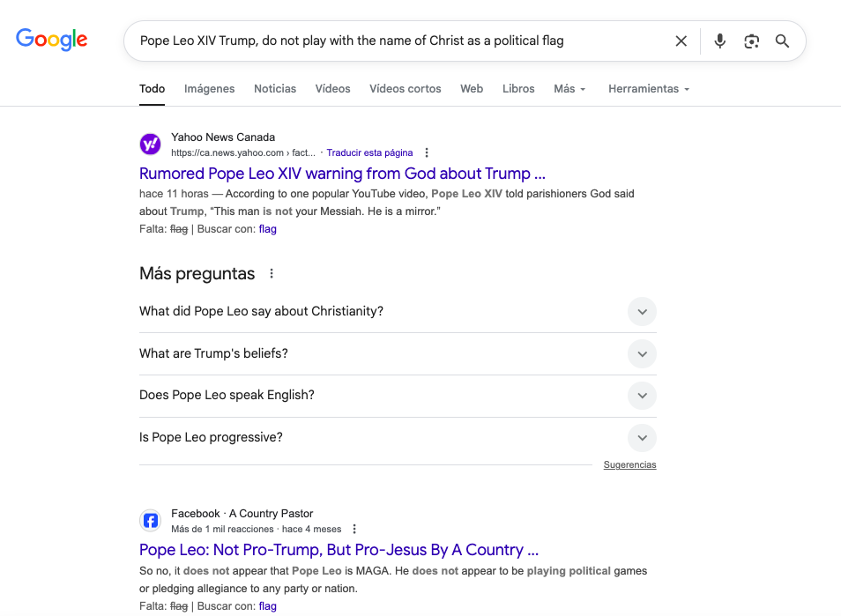The width and height of the screenshot is (841, 616).
Task: Click the Yahoo News Canada favicon
Action: pos(151,144)
